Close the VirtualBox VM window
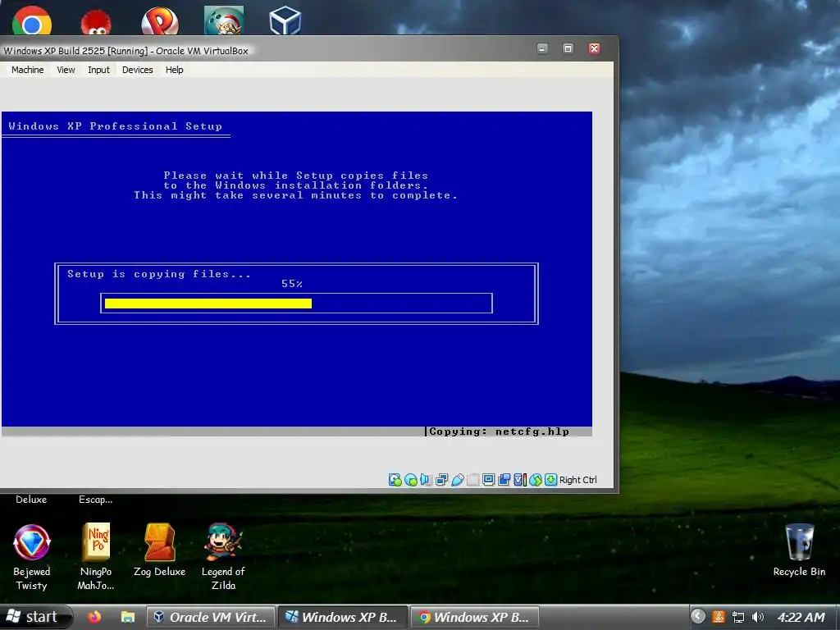 (594, 48)
